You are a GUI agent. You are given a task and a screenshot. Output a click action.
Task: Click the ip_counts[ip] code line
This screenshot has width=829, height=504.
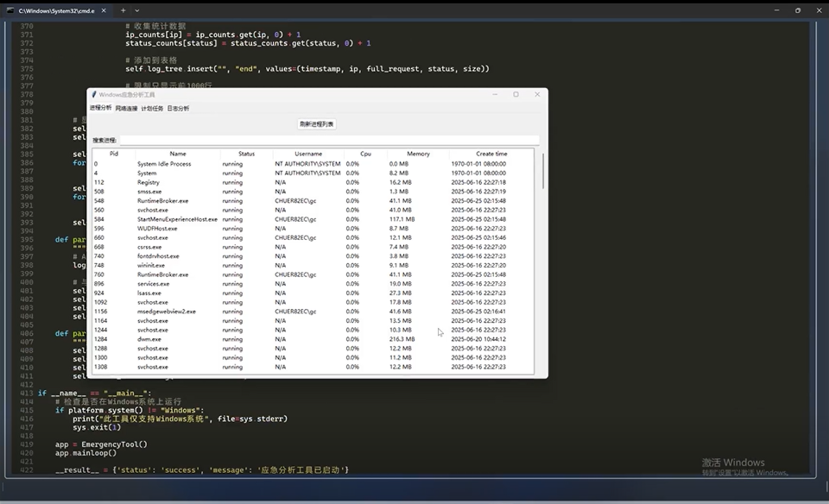tap(212, 35)
